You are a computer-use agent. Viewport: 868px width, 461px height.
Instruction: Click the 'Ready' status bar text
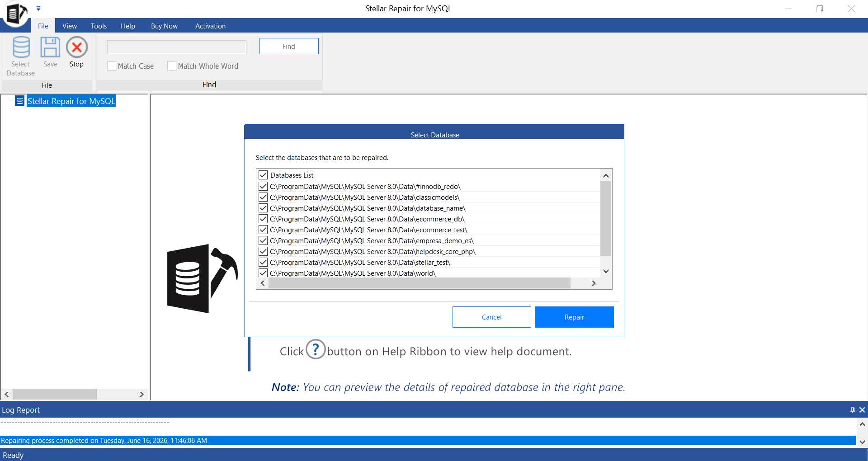[x=13, y=455]
